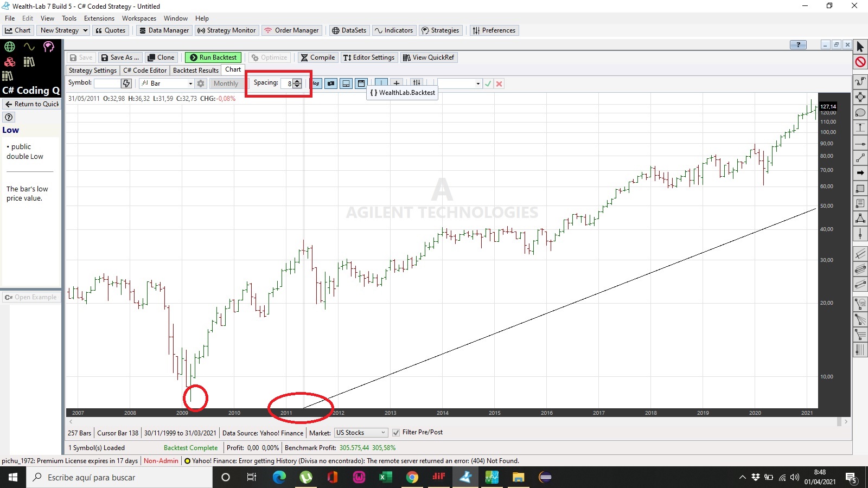Toggle the calendar-style chart button

click(361, 84)
